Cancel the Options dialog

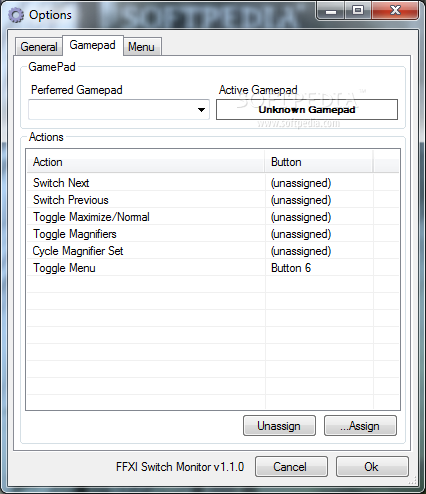(291, 467)
